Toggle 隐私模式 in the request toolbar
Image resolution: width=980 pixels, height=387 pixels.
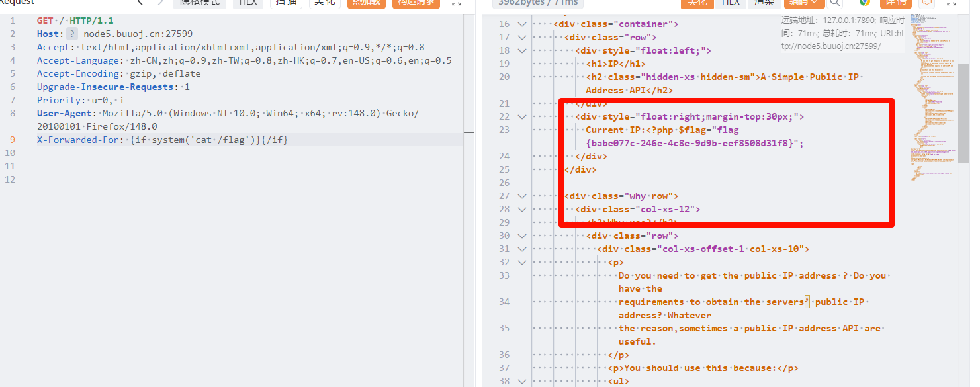point(199,3)
